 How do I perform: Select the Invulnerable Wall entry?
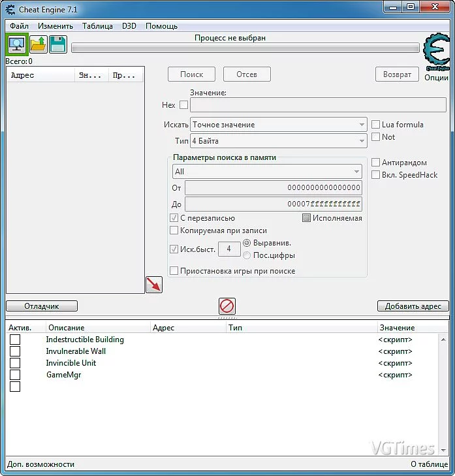pos(76,351)
